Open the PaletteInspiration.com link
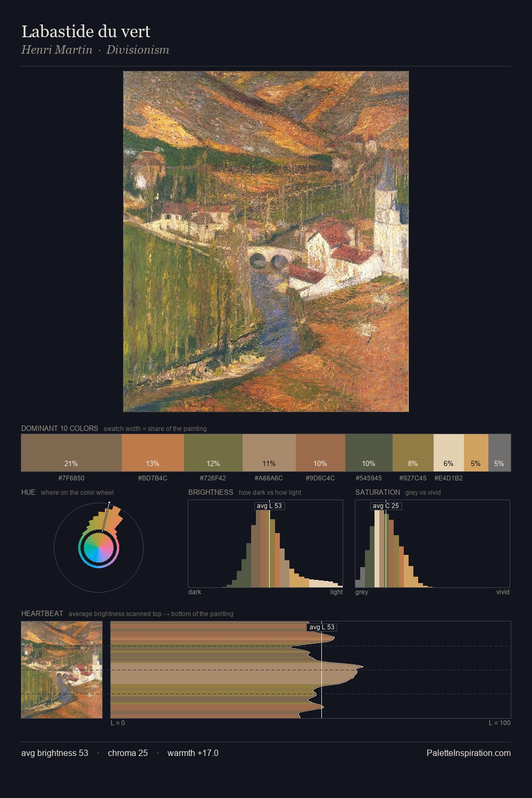Screen dimensions: 532x798 (469, 753)
